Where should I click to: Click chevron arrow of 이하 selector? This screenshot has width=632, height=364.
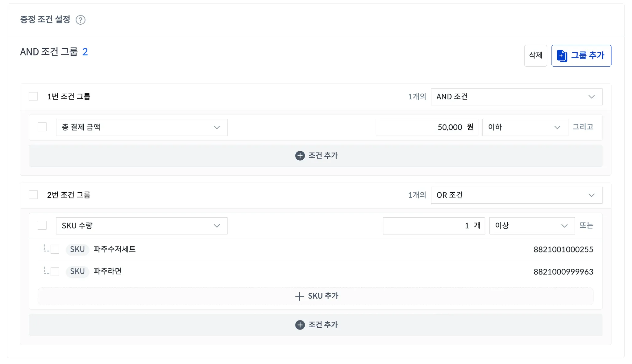557,127
